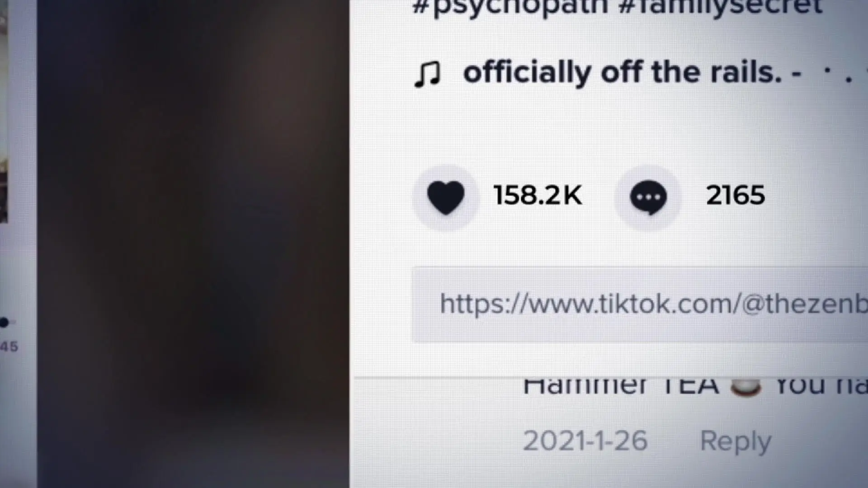Open the sound 'officially off the rails.'
The width and height of the screenshot is (868, 488).
pos(622,72)
